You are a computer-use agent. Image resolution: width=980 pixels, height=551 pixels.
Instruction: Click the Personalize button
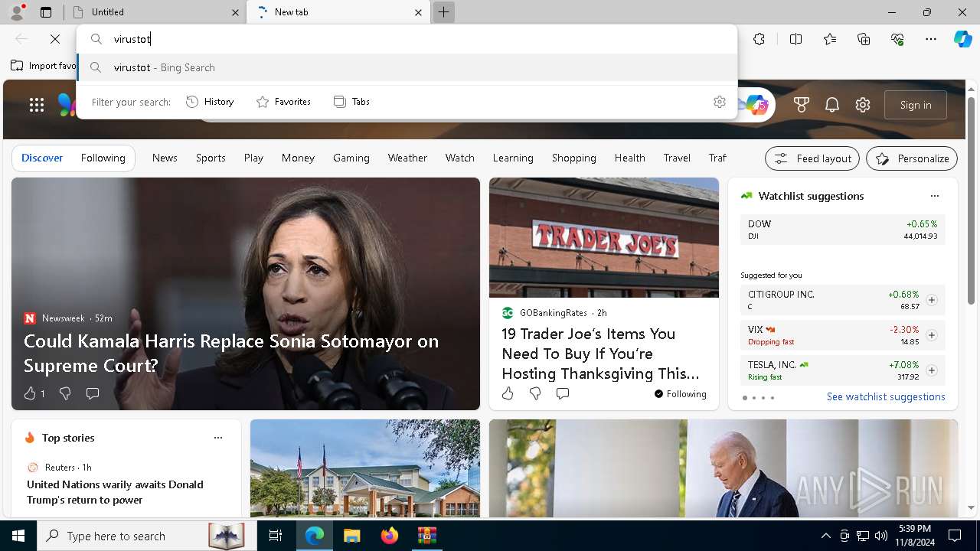coord(912,158)
